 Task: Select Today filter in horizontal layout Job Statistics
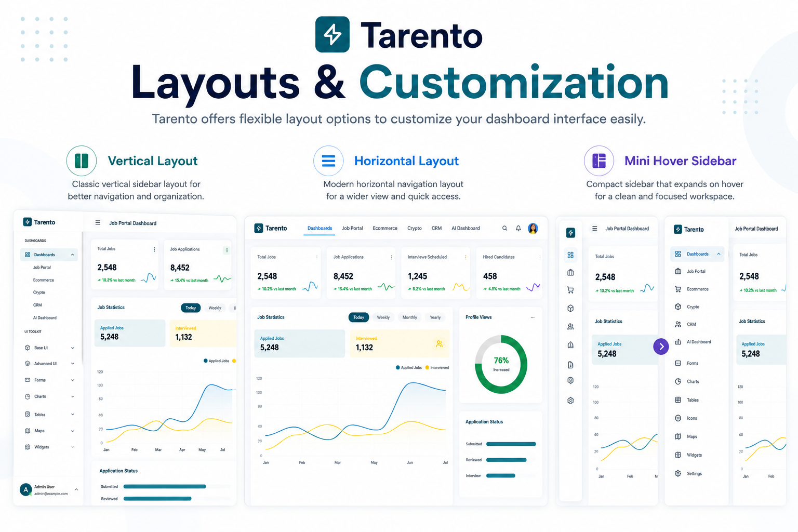click(x=358, y=317)
